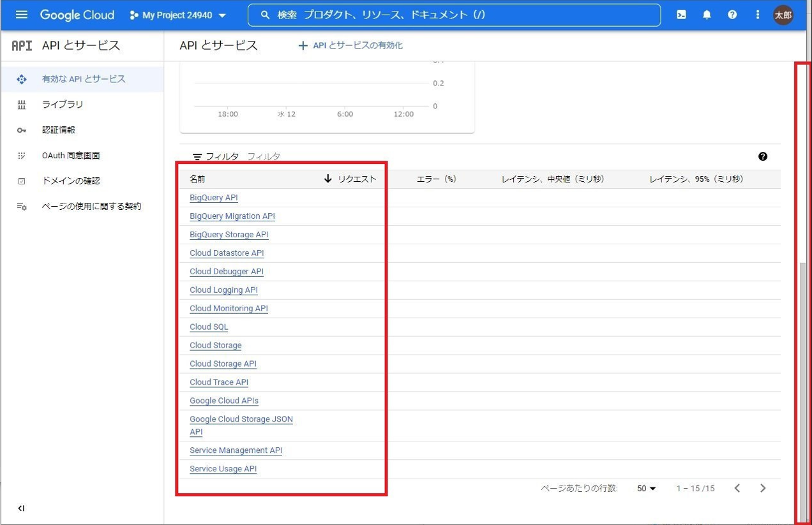Sort by the リクエスト column arrow
812x525 pixels.
click(328, 179)
